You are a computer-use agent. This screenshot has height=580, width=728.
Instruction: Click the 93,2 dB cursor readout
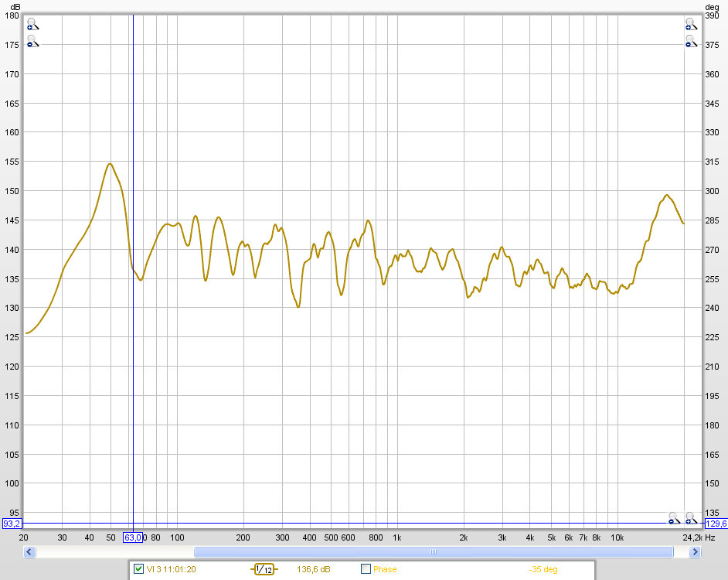click(x=12, y=524)
